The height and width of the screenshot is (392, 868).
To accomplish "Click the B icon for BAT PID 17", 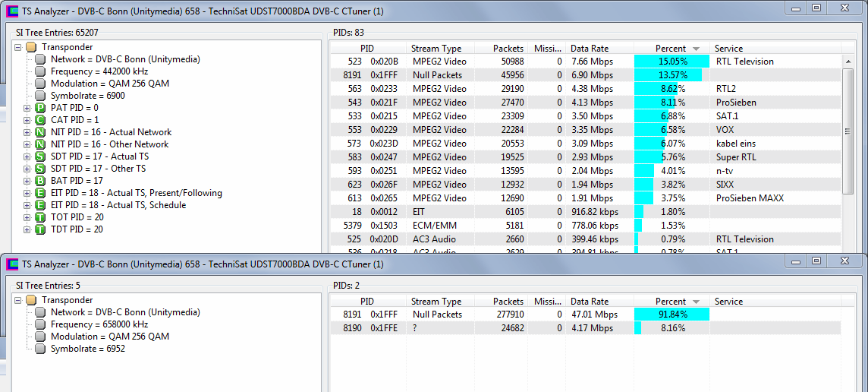I will (x=40, y=181).
